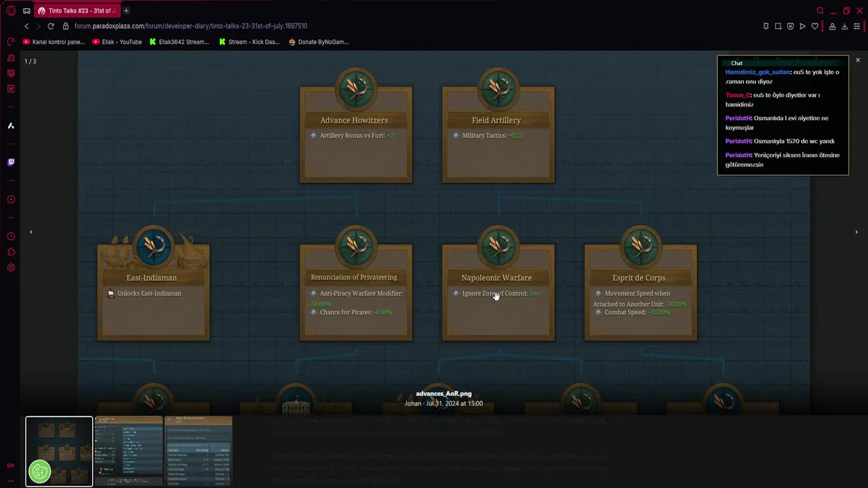Go back to the previous page
The height and width of the screenshot is (488, 868).
(x=26, y=26)
